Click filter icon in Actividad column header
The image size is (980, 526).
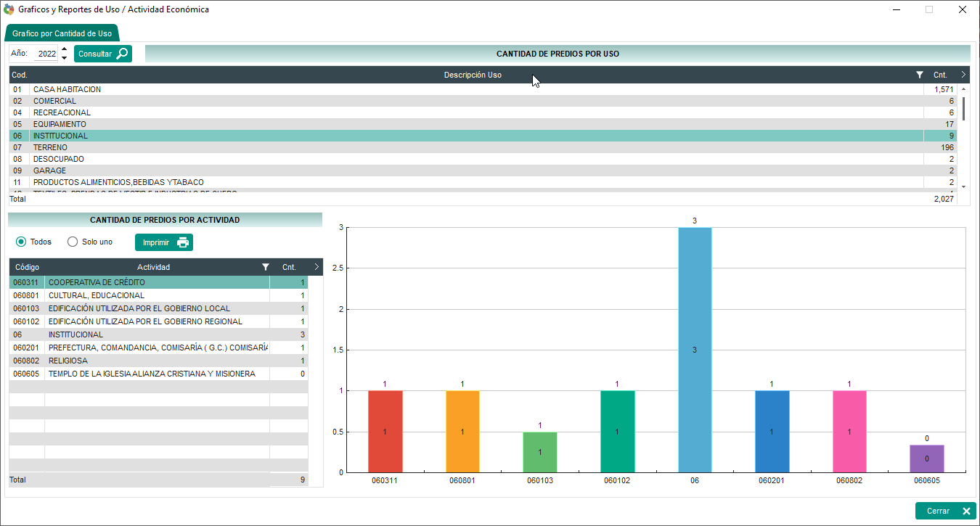(266, 267)
